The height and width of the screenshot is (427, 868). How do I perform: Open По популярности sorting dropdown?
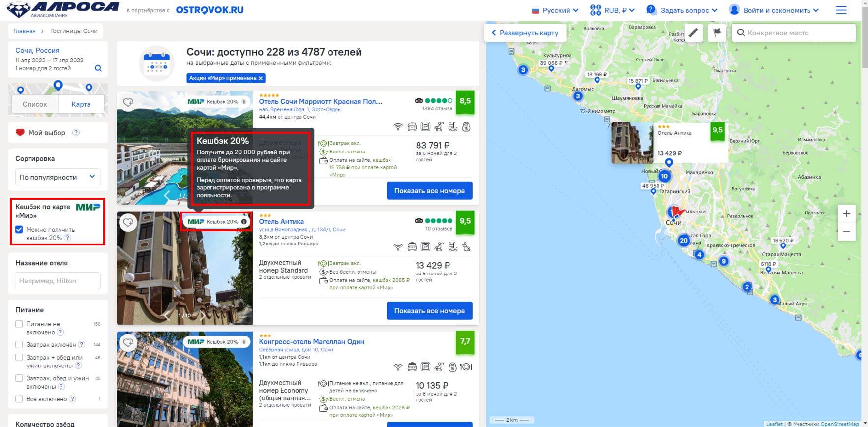coord(58,177)
